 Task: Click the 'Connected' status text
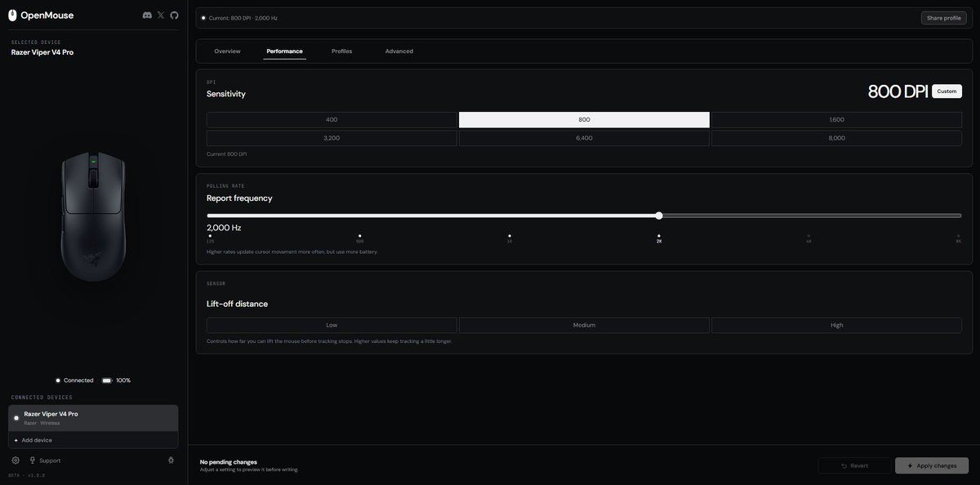pyautogui.click(x=78, y=380)
